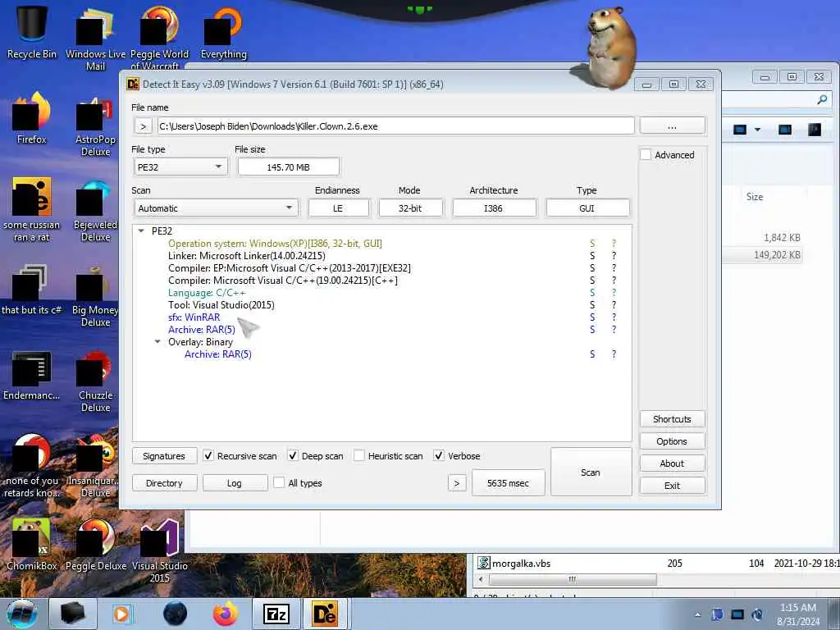Open 'none of you retards kno..' desktop icon

coord(32,465)
